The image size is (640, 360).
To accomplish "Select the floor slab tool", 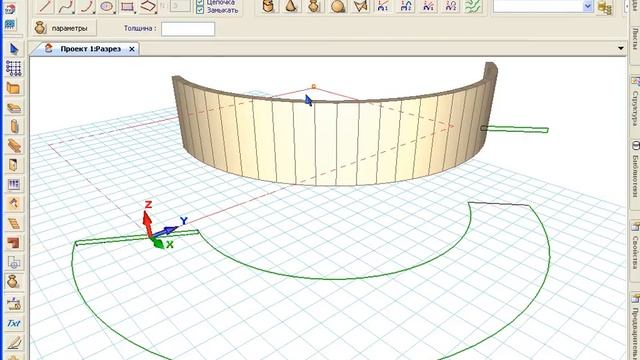I will coord(13,107).
